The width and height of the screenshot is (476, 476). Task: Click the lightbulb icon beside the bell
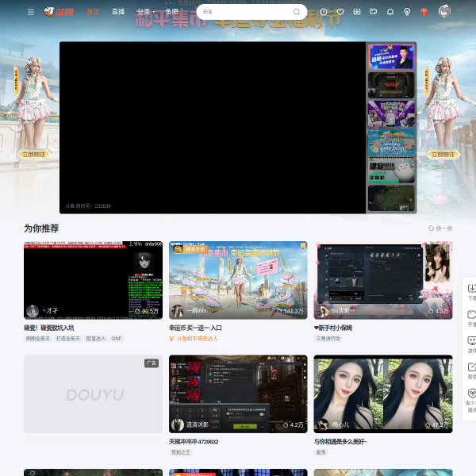[x=407, y=12]
